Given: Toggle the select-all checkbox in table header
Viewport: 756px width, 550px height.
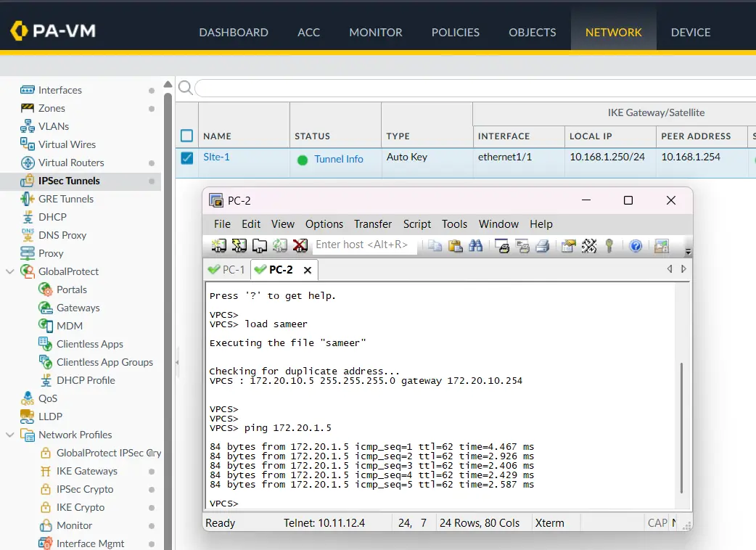Looking at the screenshot, I should click(186, 136).
